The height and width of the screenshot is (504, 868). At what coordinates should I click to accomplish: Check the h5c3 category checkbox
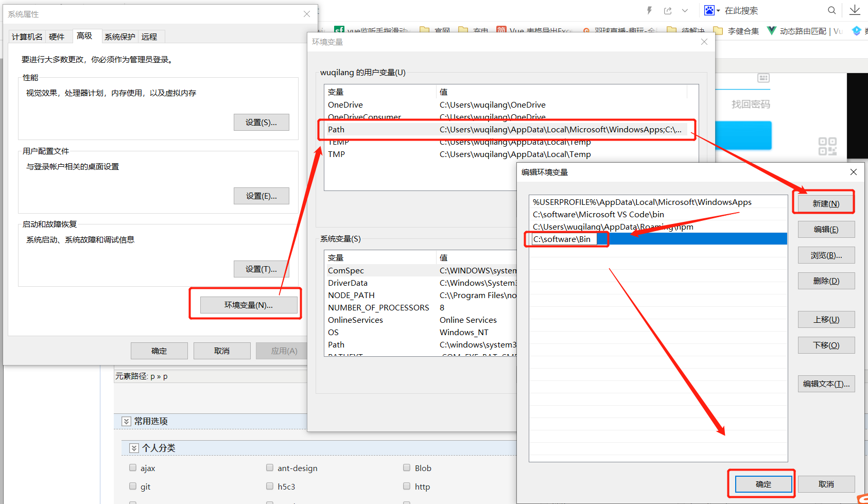coord(270,486)
